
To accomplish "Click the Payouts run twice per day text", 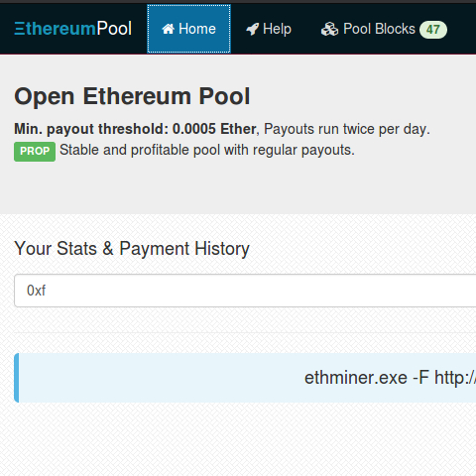I will point(347,129).
